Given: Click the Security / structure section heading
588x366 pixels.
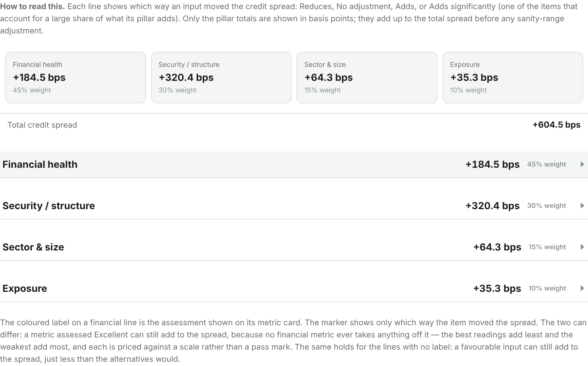Looking at the screenshot, I should click(49, 206).
